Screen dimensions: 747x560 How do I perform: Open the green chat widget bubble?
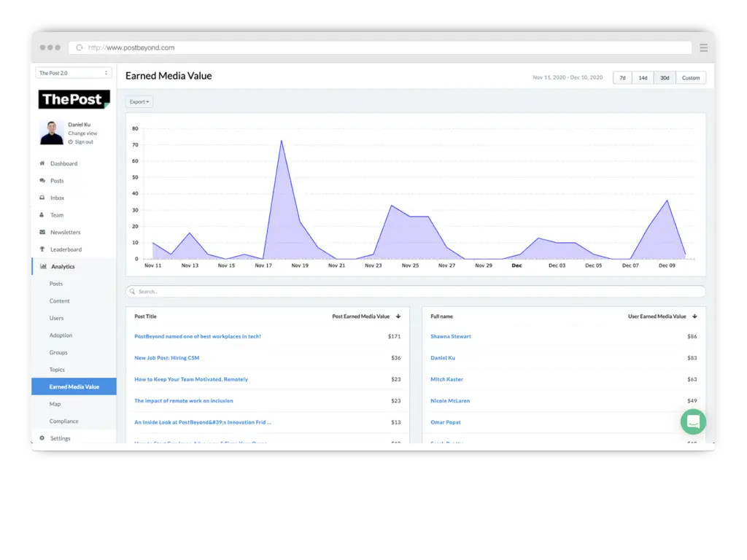[692, 421]
